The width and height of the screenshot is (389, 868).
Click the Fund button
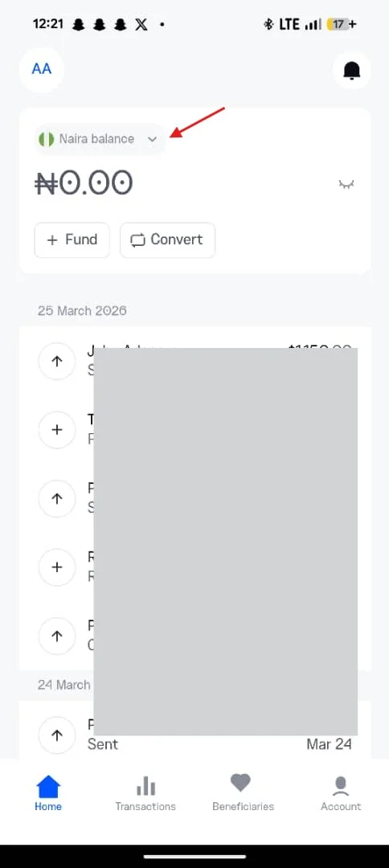coord(72,240)
